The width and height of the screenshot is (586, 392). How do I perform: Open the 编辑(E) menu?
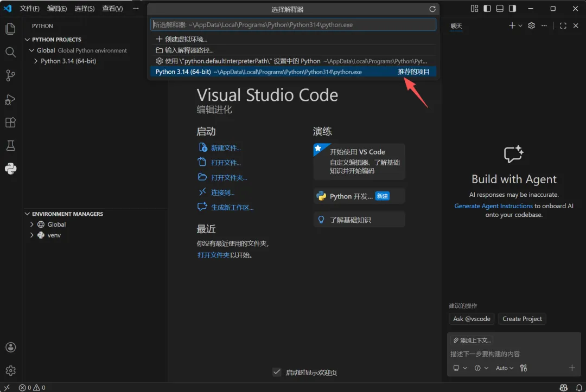(x=57, y=8)
